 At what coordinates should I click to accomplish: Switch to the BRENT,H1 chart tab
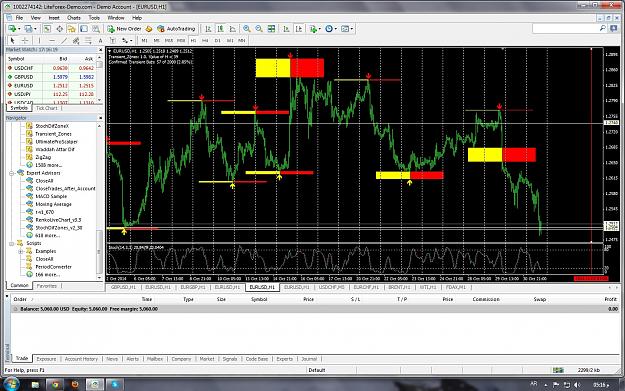click(399, 287)
